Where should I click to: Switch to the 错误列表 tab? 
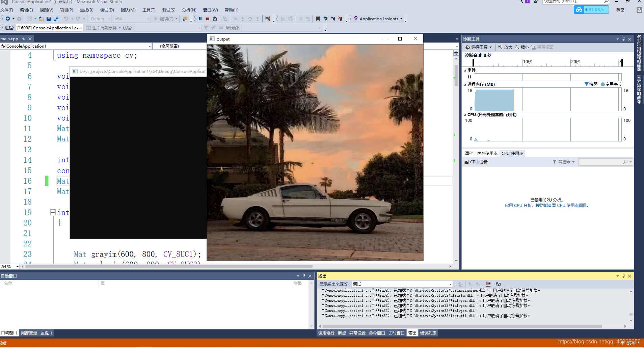point(428,333)
